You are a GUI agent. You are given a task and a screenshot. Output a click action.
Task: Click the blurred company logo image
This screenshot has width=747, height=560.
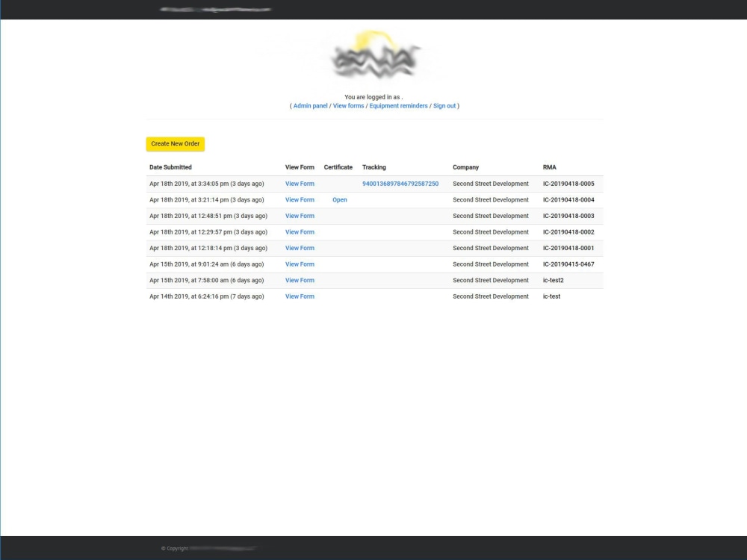376,55
